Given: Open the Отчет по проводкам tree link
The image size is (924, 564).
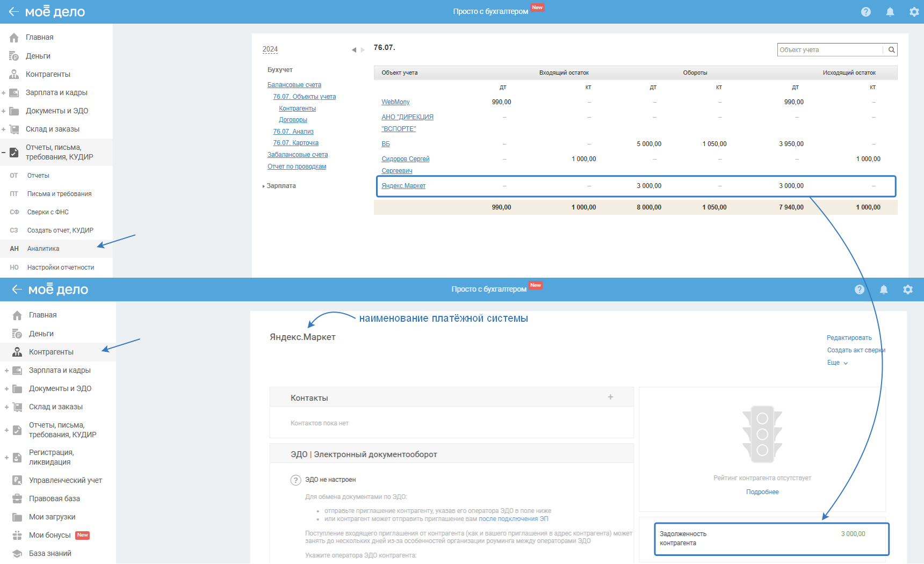Looking at the screenshot, I should [x=297, y=167].
